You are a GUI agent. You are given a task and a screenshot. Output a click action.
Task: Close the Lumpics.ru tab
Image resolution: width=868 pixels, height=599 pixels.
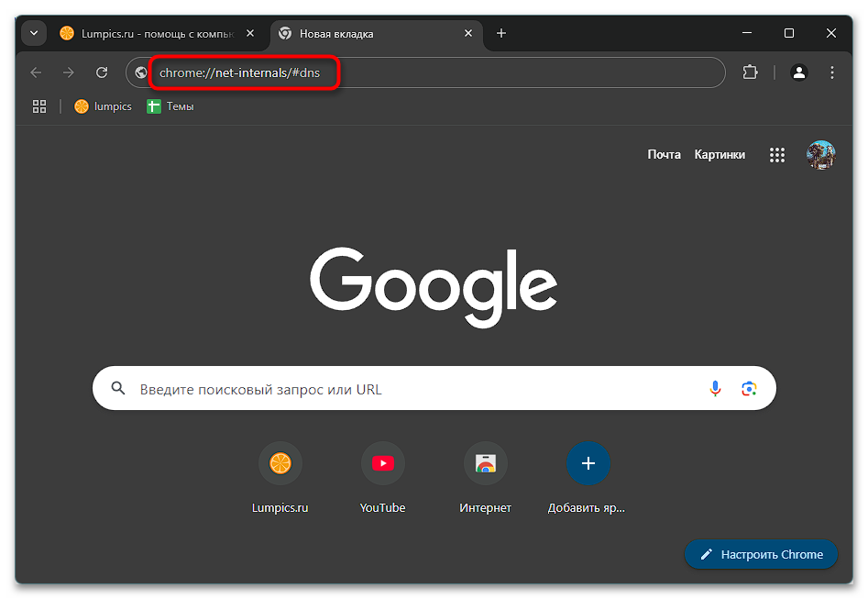(x=250, y=33)
